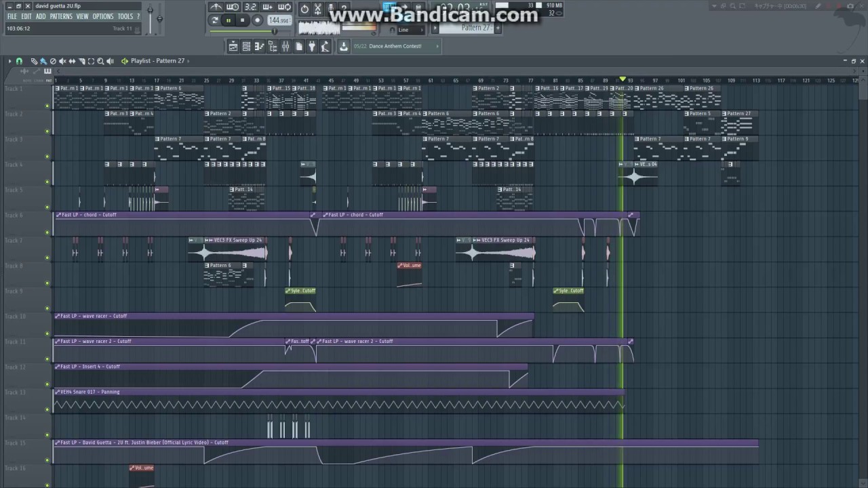Select the Mute tool in playlist

62,61
